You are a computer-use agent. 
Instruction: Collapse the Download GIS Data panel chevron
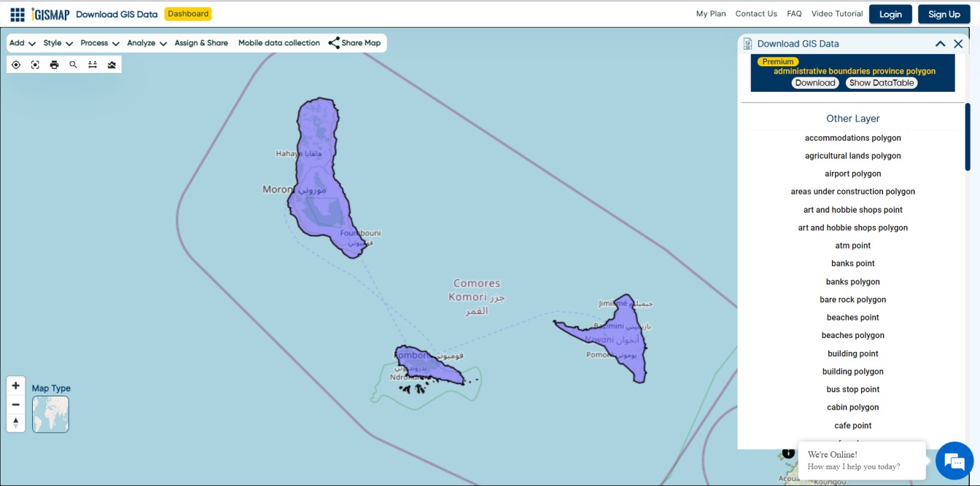click(940, 43)
